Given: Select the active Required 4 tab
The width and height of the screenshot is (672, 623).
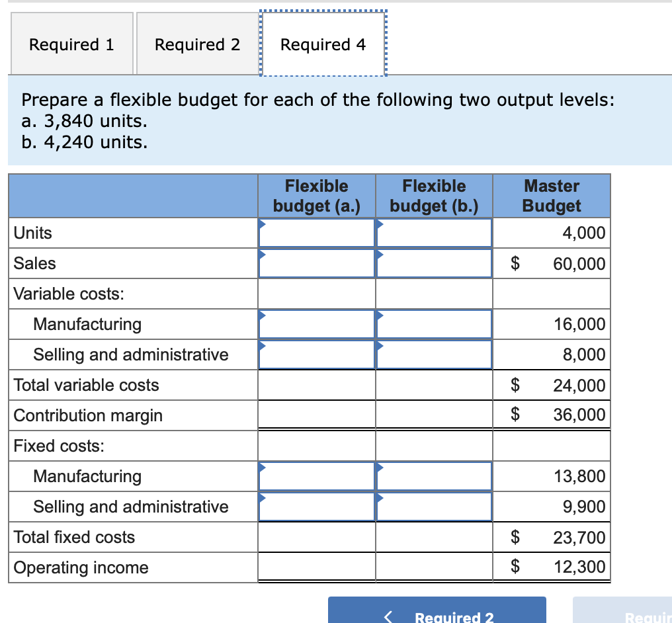Looking at the screenshot, I should click(323, 44).
